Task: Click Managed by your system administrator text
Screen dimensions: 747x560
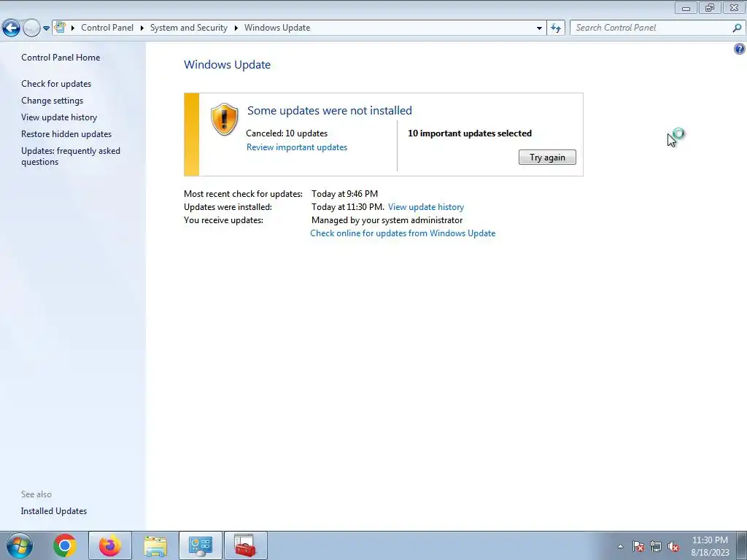Action: click(x=387, y=220)
